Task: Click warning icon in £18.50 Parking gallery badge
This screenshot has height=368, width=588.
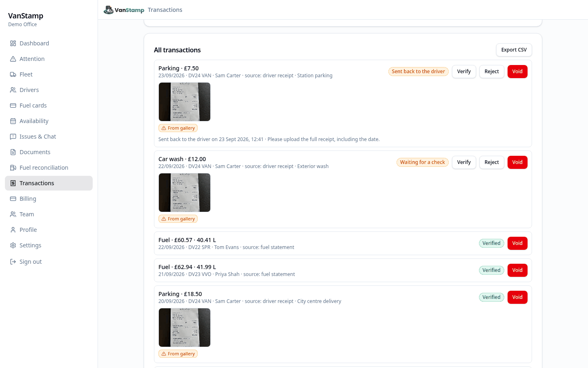Action: [x=164, y=354]
